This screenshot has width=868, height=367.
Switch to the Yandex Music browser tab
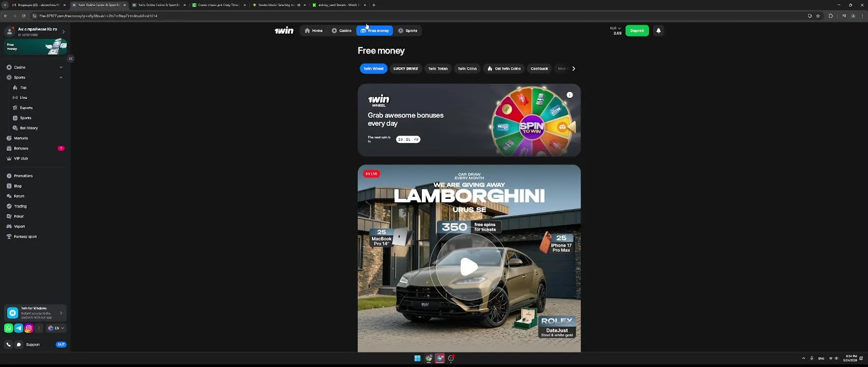click(x=278, y=5)
